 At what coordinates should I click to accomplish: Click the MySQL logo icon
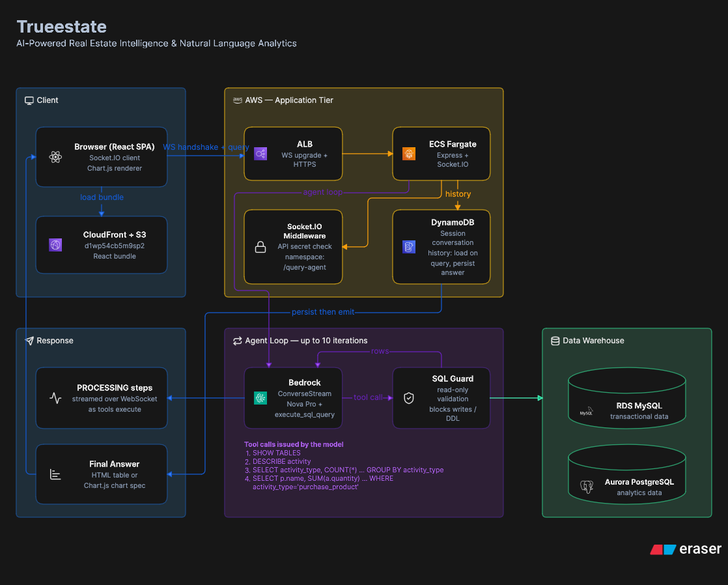tap(587, 411)
